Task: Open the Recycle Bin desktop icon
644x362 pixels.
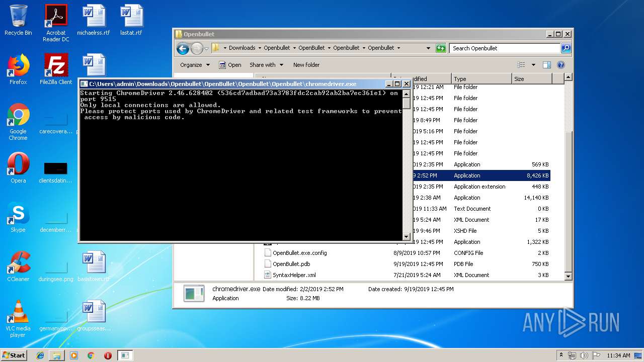Action: pyautogui.click(x=18, y=20)
